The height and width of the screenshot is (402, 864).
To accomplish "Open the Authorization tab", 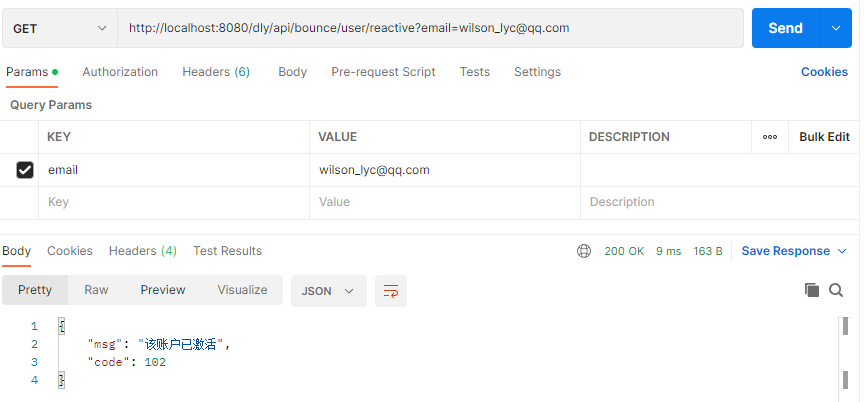I will [x=120, y=72].
